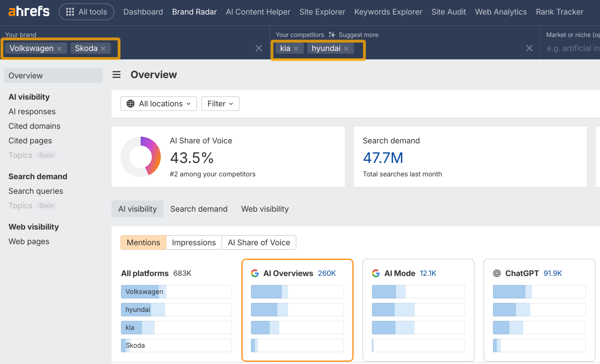The width and height of the screenshot is (600, 364).
Task: Open Cited domains in the sidebar
Action: pyautogui.click(x=34, y=126)
